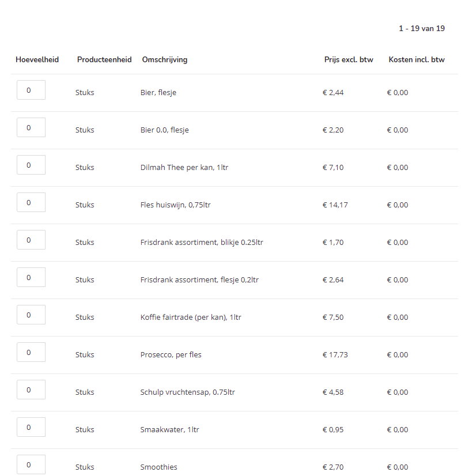Focus quantity field for Koffie fairtrade

pos(31,315)
